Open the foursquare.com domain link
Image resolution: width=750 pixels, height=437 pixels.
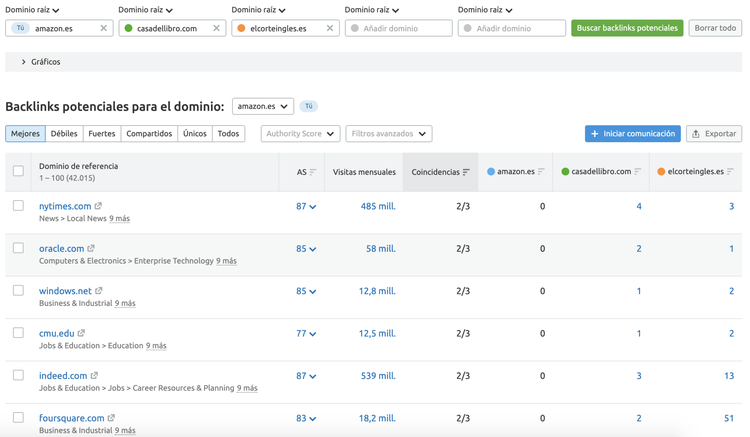tap(71, 418)
